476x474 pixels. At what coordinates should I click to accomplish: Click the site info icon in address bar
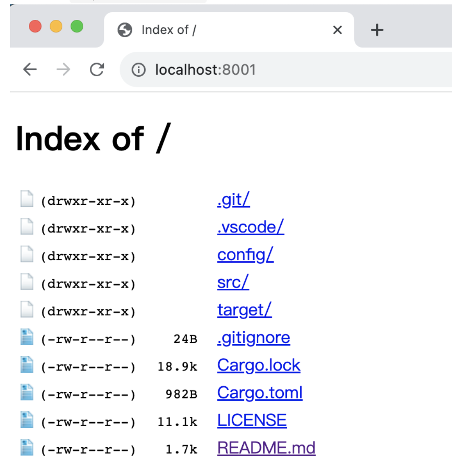pos(138,70)
